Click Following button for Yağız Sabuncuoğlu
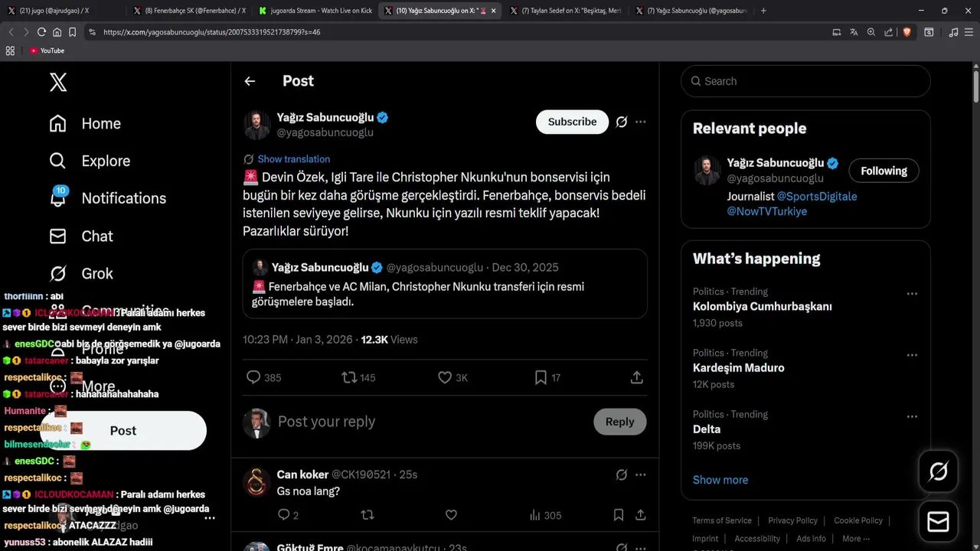980x551 pixels. pyautogui.click(x=884, y=171)
